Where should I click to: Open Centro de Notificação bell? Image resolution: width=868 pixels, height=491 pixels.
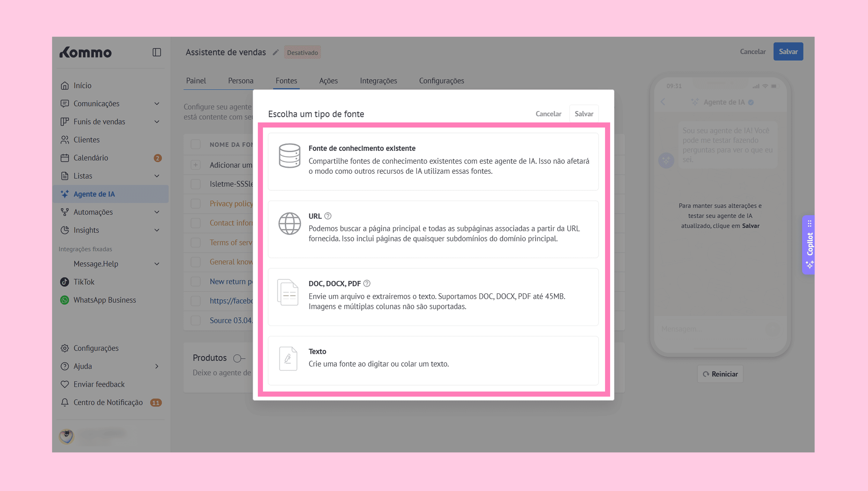click(x=65, y=402)
